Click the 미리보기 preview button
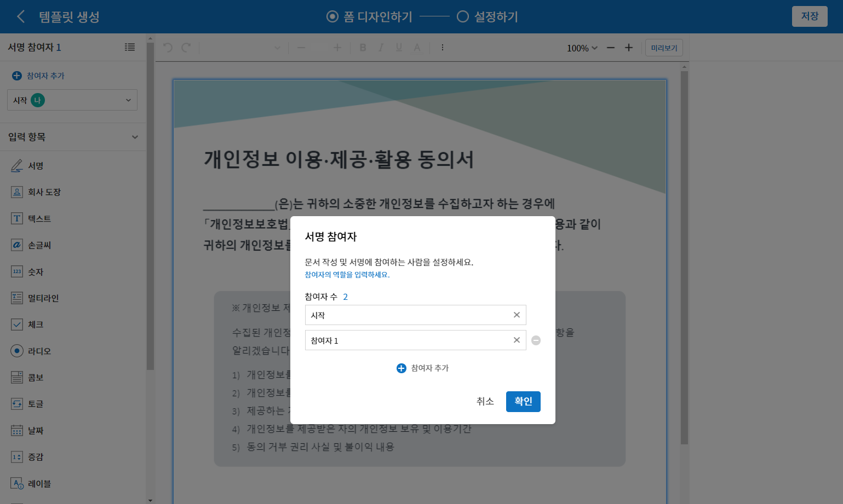843x504 pixels. [664, 48]
